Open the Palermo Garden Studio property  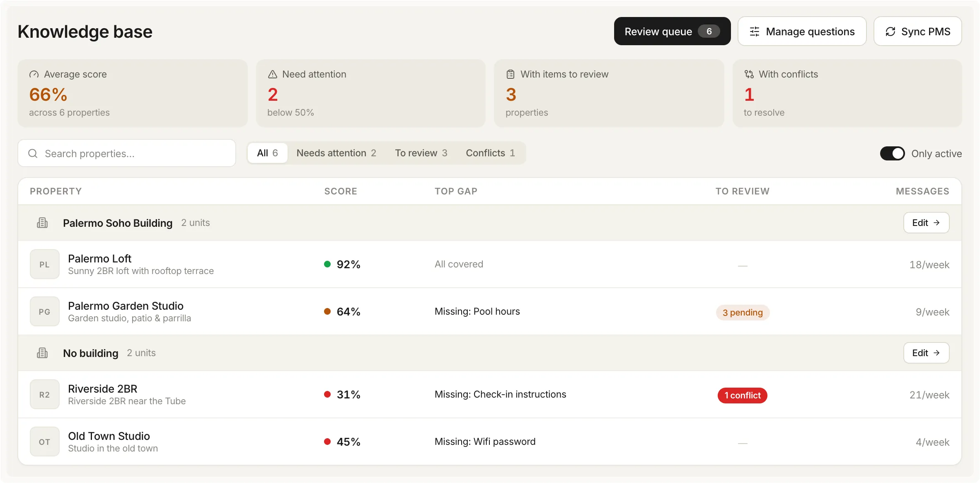(489, 311)
